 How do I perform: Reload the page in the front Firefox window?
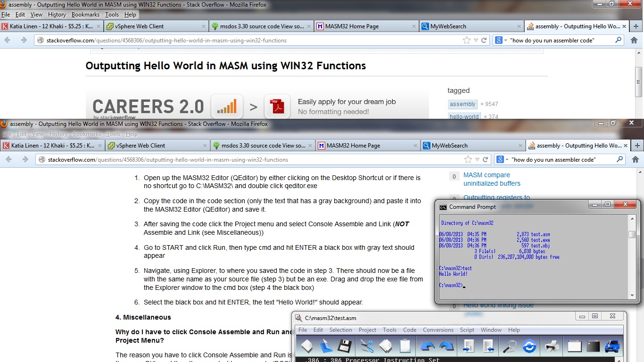(485, 159)
